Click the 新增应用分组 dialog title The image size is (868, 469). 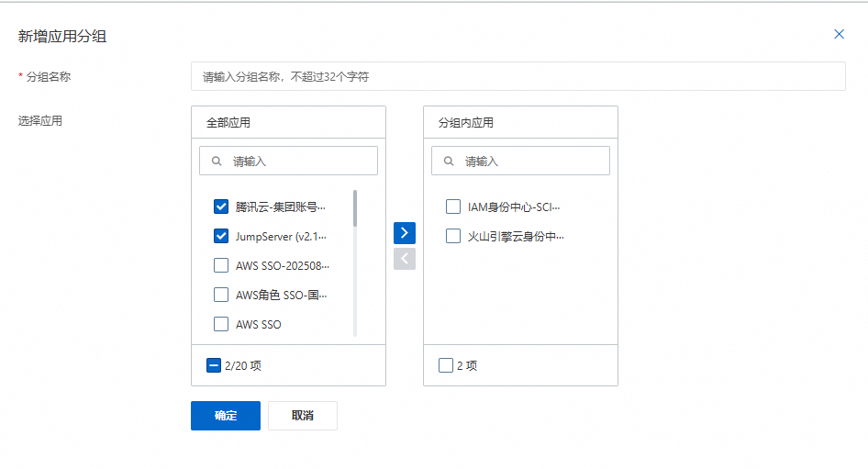(62, 36)
